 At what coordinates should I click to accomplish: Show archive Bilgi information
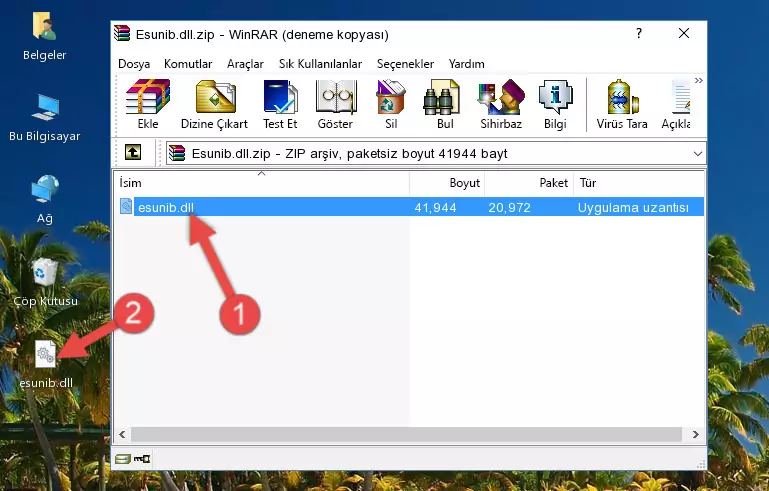pos(555,104)
